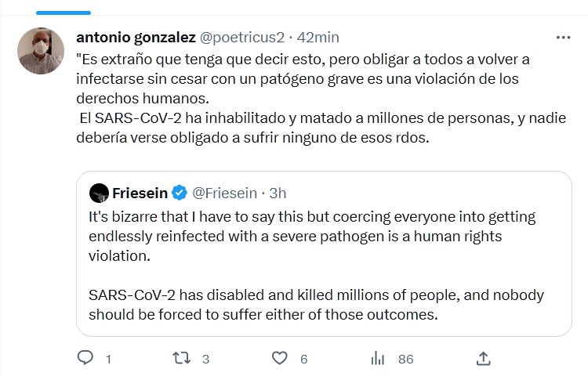Open the 42min timestamp link

click(x=317, y=37)
